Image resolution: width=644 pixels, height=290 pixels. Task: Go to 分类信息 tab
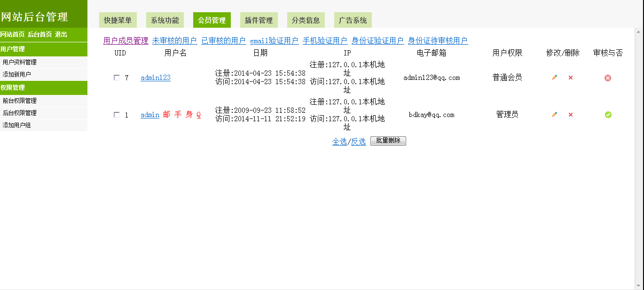pyautogui.click(x=306, y=20)
